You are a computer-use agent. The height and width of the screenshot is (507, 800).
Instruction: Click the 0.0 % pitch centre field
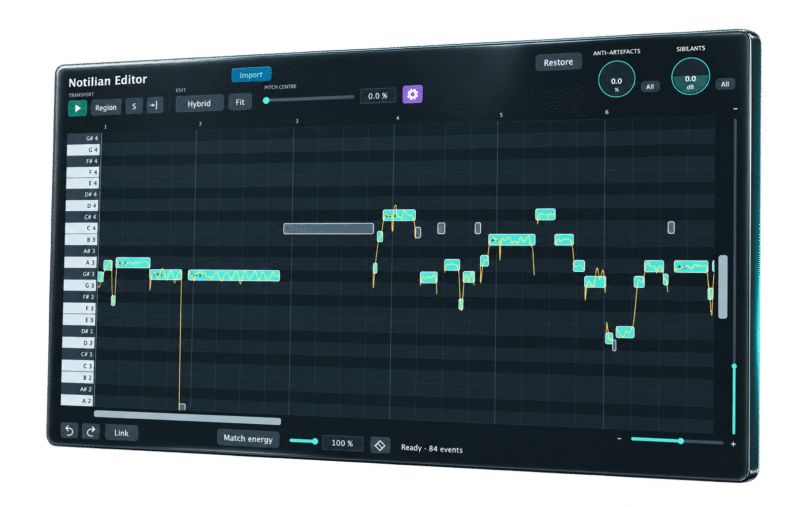(378, 95)
